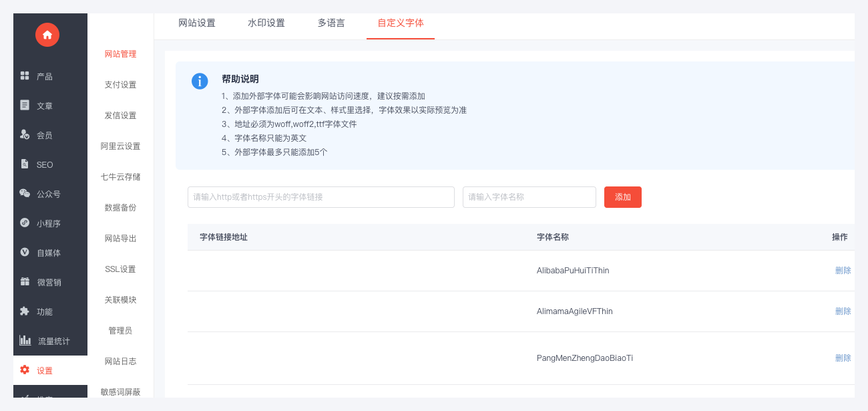The image size is (868, 411).
Task: Click the 微营销 gift icon
Action: (x=25, y=281)
